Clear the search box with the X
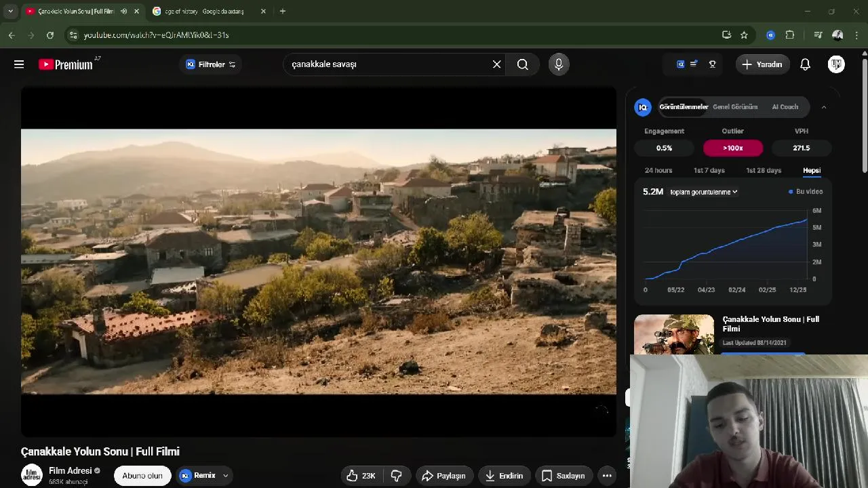The height and width of the screenshot is (488, 868). [496, 64]
